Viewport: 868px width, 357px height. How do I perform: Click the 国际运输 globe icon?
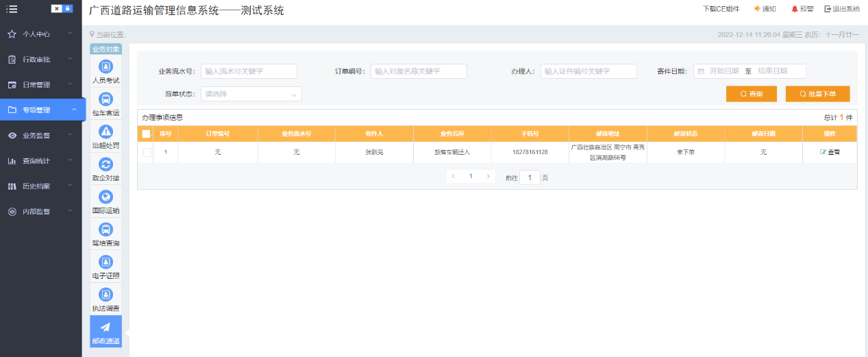pos(106,197)
